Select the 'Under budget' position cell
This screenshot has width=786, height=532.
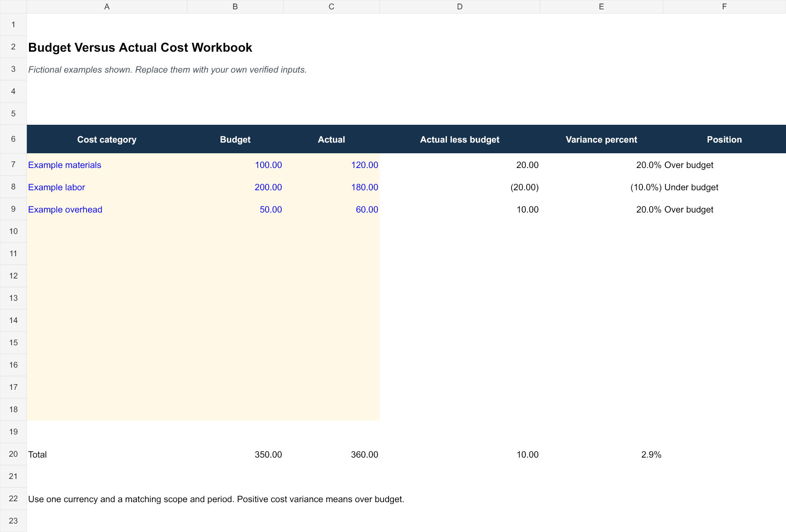pos(725,187)
